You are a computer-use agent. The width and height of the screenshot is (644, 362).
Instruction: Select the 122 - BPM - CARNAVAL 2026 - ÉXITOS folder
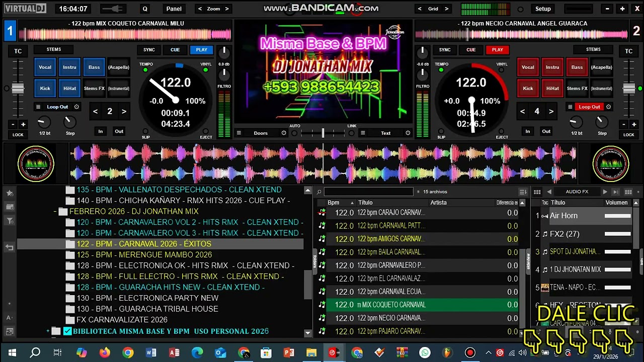[x=160, y=244]
